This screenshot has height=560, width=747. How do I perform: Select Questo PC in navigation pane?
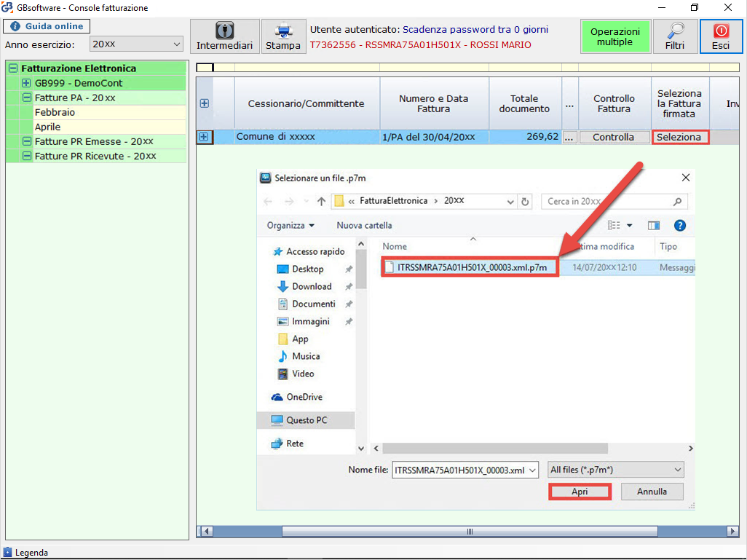pos(306,420)
